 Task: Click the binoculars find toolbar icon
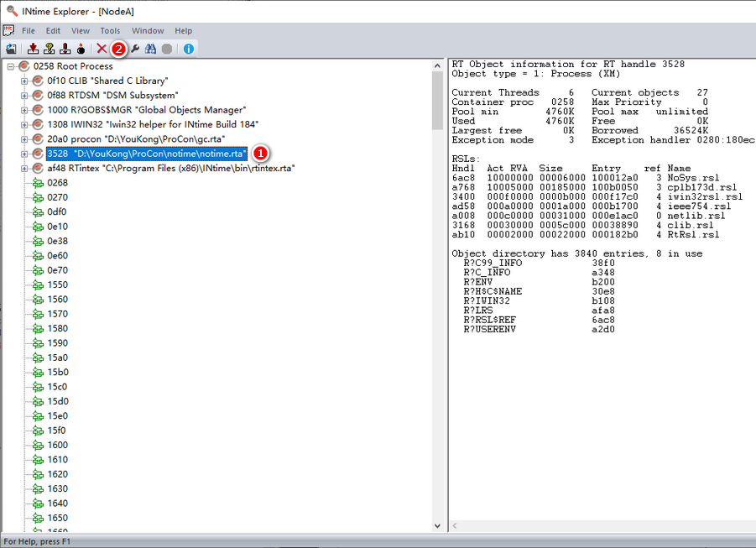[150, 49]
